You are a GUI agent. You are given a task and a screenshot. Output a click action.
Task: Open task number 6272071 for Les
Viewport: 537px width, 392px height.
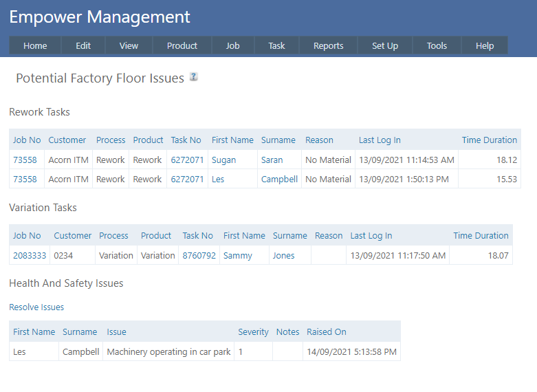(187, 179)
